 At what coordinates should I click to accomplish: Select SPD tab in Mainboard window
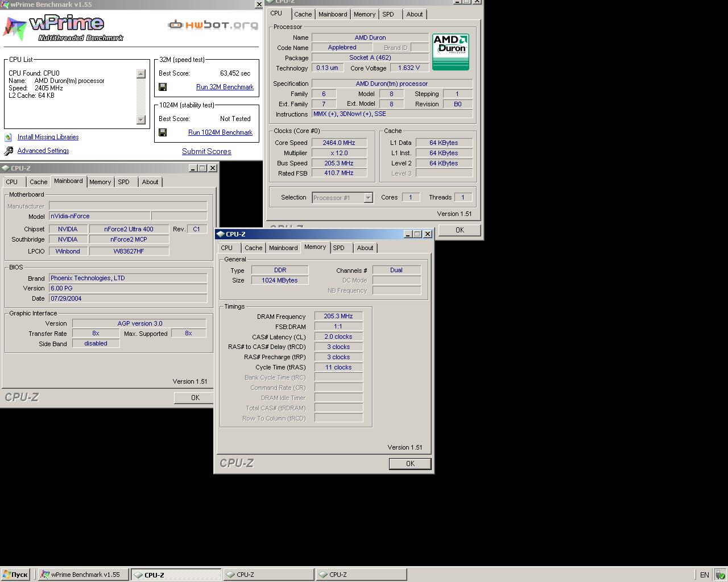point(123,182)
